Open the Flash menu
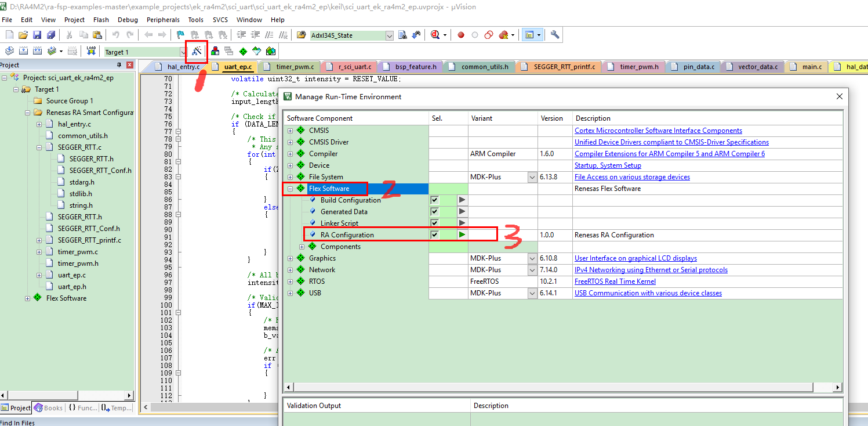Viewport: 868px width, 426px height. [x=101, y=20]
